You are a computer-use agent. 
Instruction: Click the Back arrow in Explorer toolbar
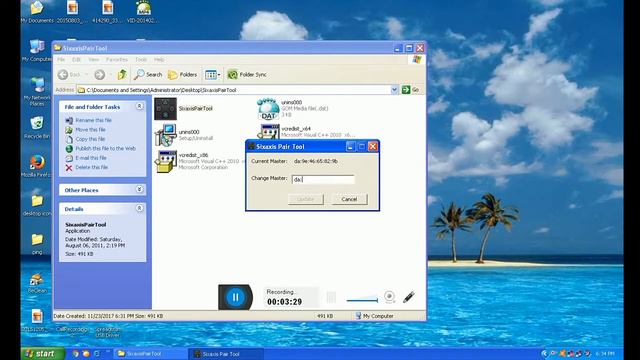[x=63, y=75]
